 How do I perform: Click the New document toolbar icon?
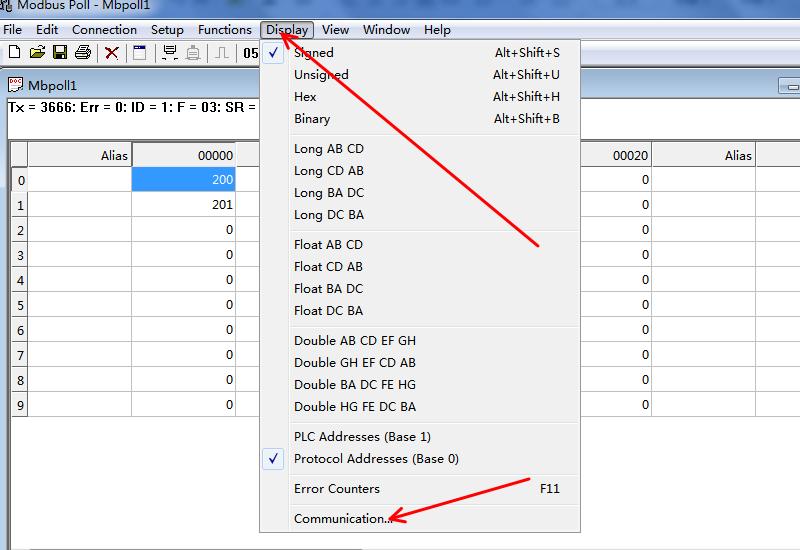pyautogui.click(x=14, y=52)
